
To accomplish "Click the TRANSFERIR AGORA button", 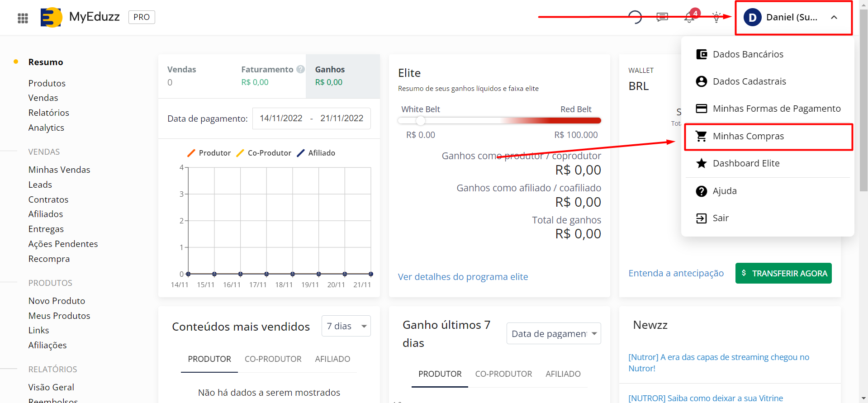I will [783, 273].
